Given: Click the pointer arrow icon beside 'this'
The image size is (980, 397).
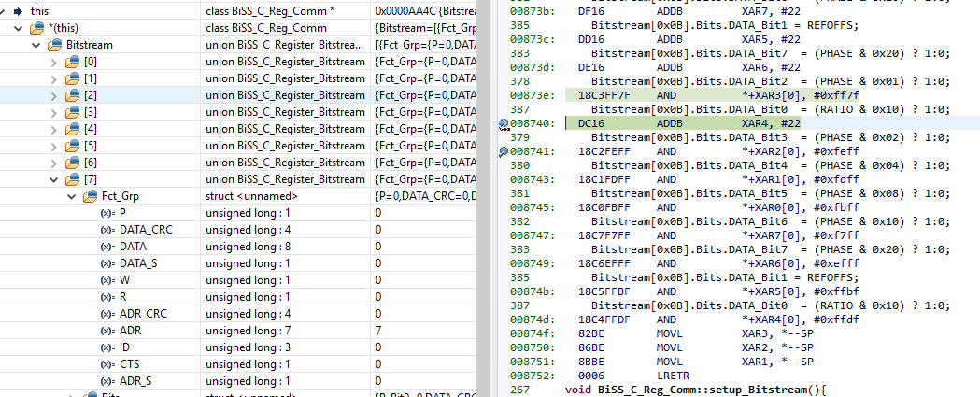Looking at the screenshot, I should (18, 11).
